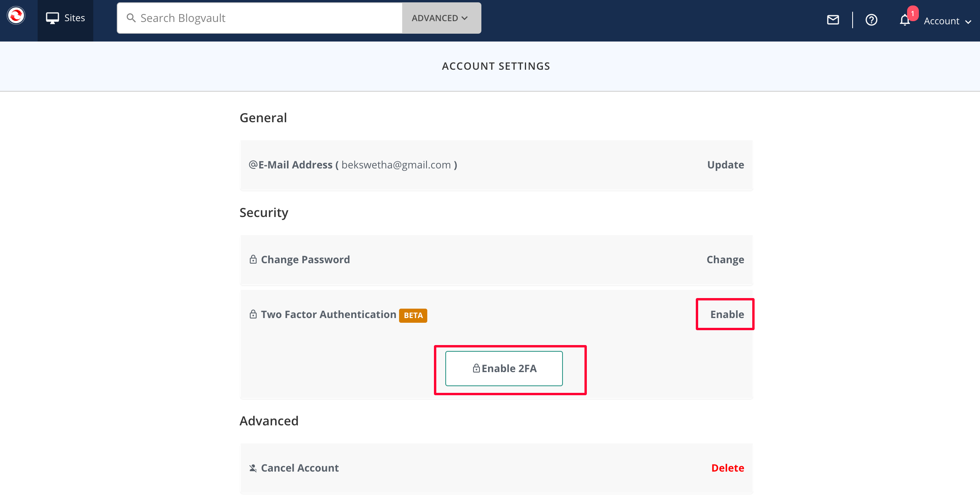Screen dimensions: 980x499
Task: Click the red Delete link
Action: (x=727, y=468)
